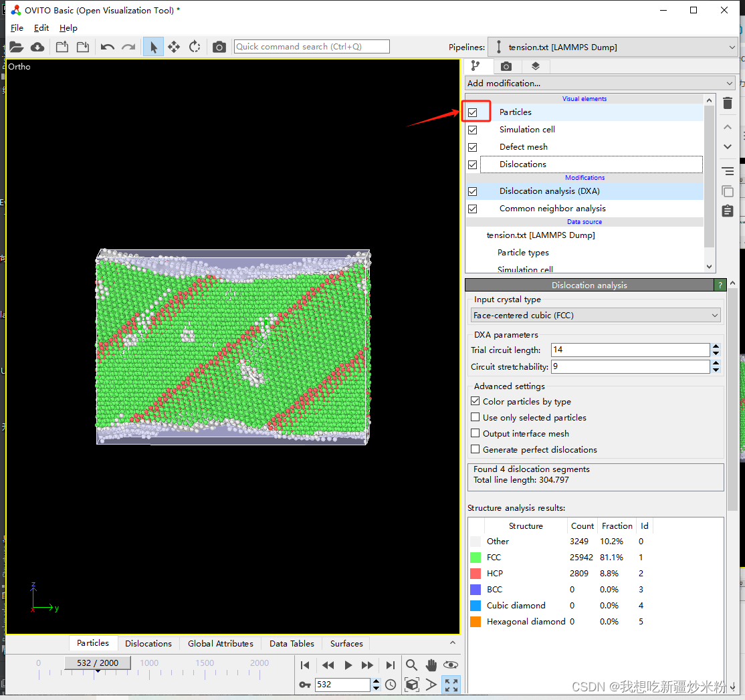Expand the data inspector panel chevron
The image size is (745, 700).
tap(453, 643)
